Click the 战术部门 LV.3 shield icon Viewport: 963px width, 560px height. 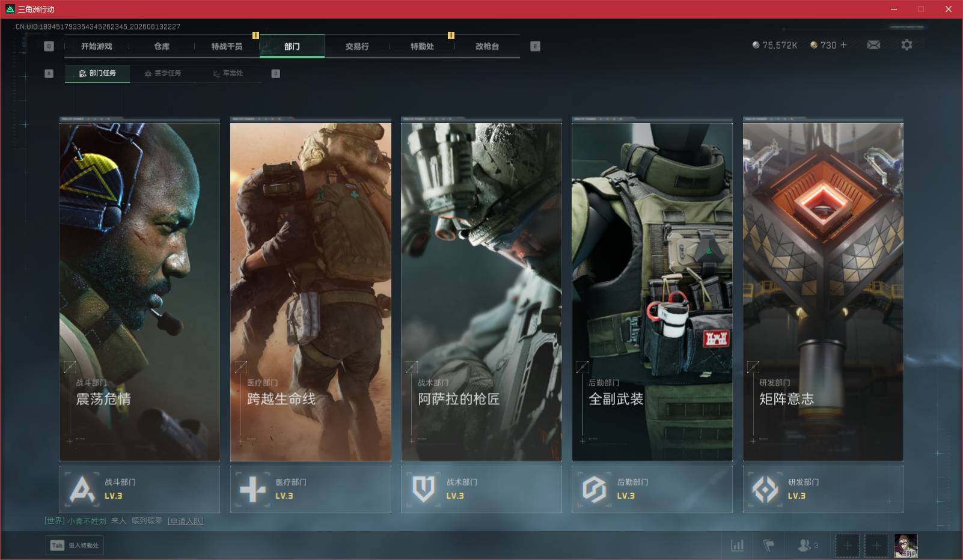pyautogui.click(x=424, y=489)
